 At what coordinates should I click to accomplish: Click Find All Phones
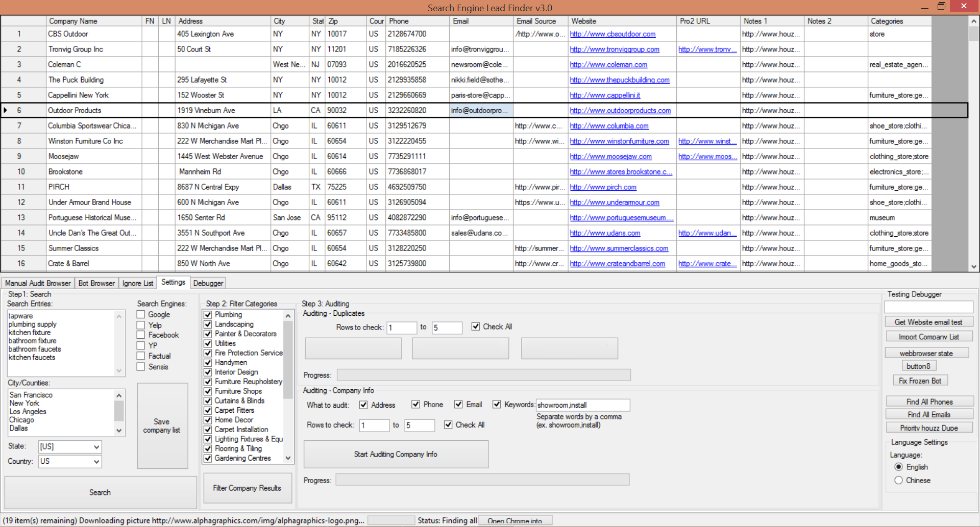(x=929, y=401)
